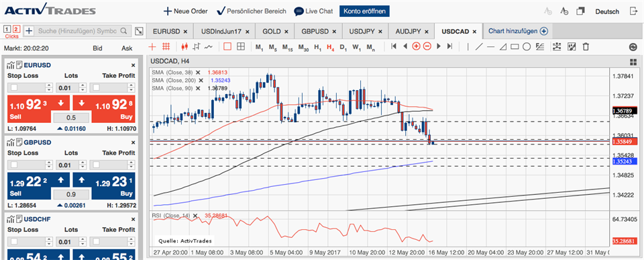This screenshot has height=260, width=644.
Task: Delete objects with the trash icon
Action: (586, 47)
